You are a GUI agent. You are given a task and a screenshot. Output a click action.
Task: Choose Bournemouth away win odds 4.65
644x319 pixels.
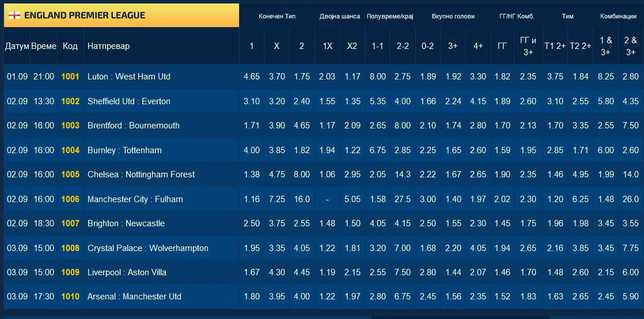(301, 126)
